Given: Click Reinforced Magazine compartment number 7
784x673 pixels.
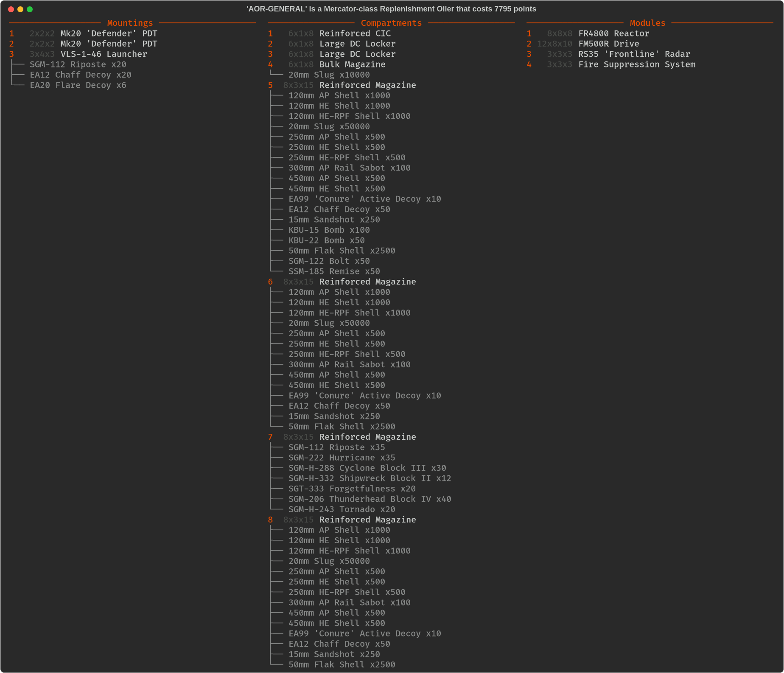Looking at the screenshot, I should tap(342, 437).
